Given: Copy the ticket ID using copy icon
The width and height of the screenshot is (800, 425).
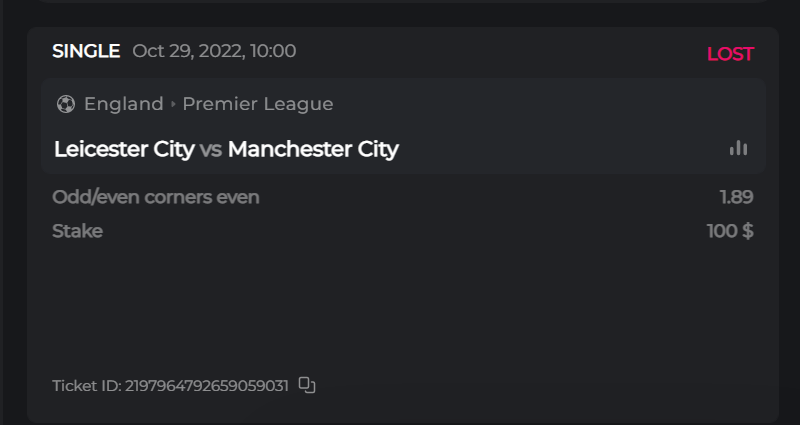Looking at the screenshot, I should [308, 385].
